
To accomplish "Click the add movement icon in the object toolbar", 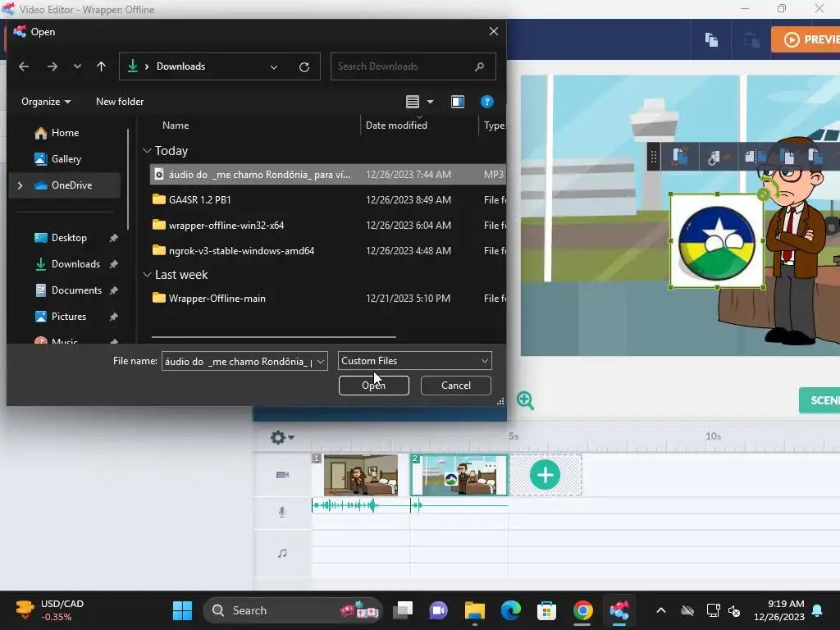I will (719, 157).
